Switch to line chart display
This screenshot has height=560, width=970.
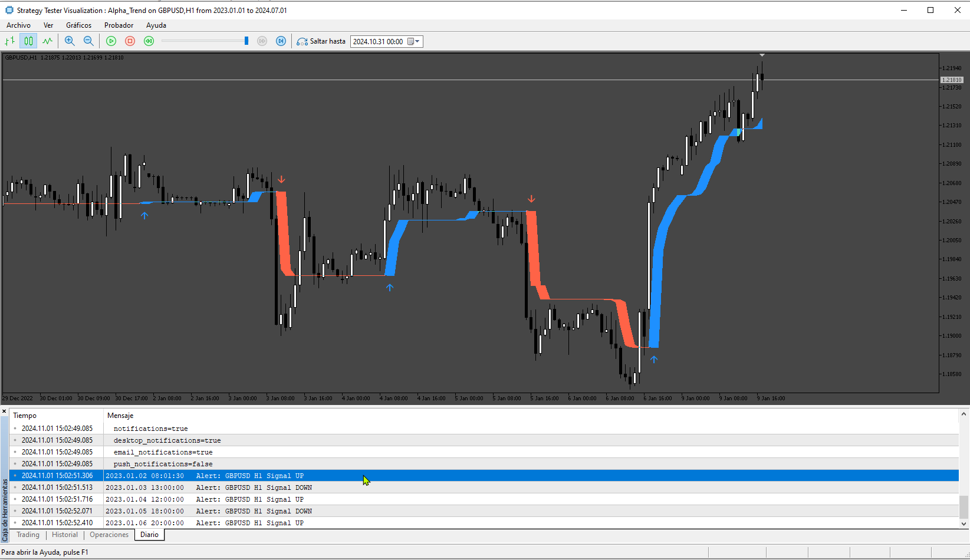tap(47, 41)
